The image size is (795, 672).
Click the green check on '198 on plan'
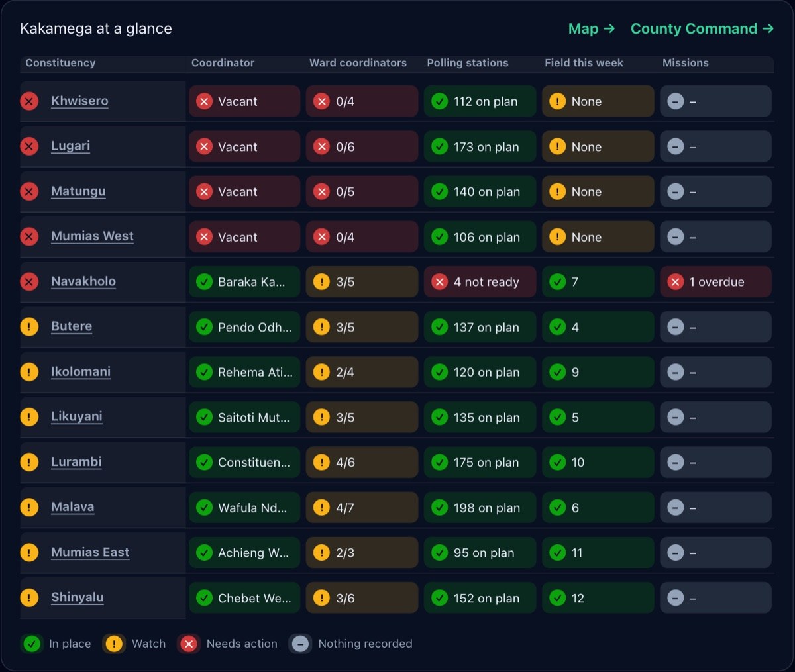click(439, 508)
